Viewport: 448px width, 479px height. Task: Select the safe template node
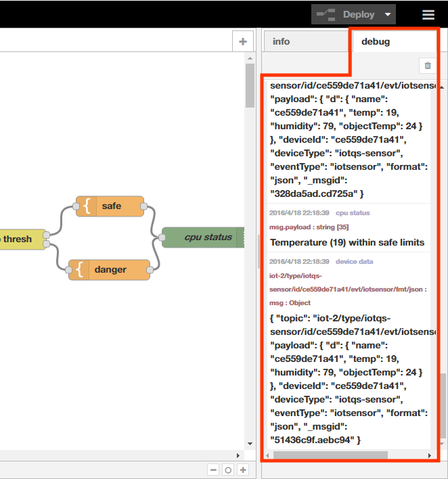pos(110,206)
